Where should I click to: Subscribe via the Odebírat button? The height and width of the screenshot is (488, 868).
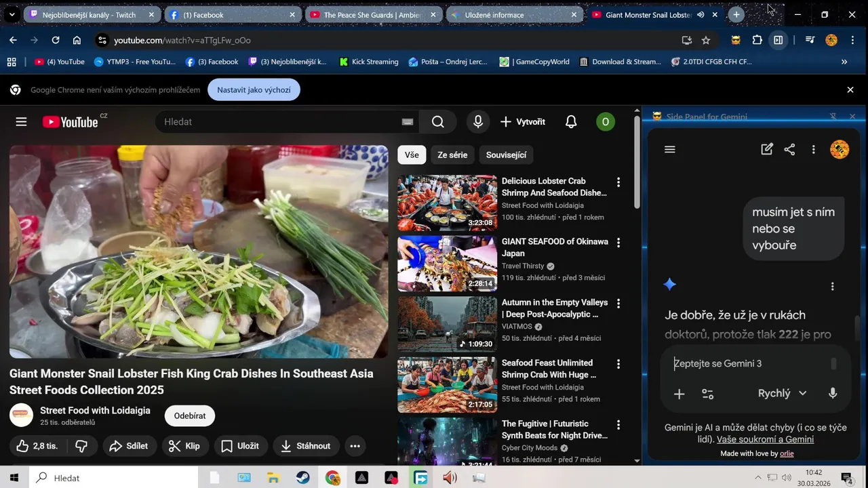[x=190, y=416]
